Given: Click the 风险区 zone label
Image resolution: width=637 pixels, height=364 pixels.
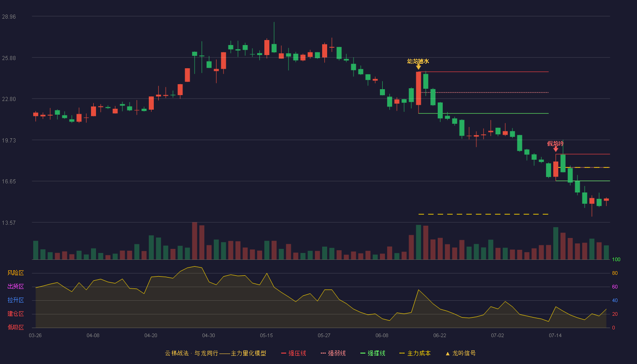Looking at the screenshot, I should click(x=15, y=273).
